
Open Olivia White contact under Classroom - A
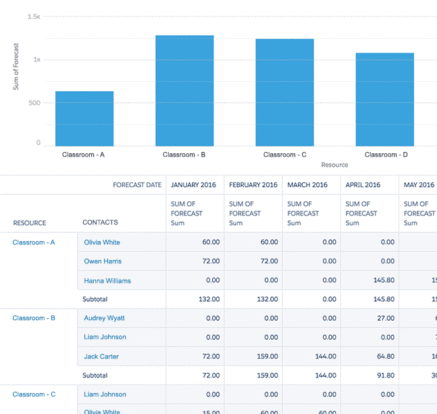coord(102,242)
